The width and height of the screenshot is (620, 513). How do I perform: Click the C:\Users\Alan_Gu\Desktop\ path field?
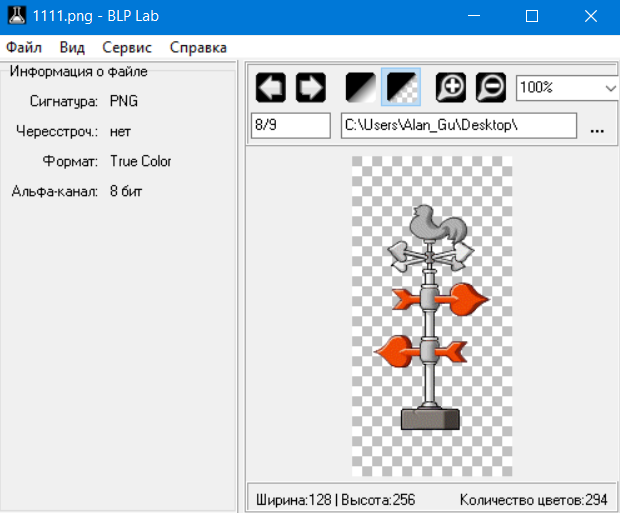click(459, 125)
